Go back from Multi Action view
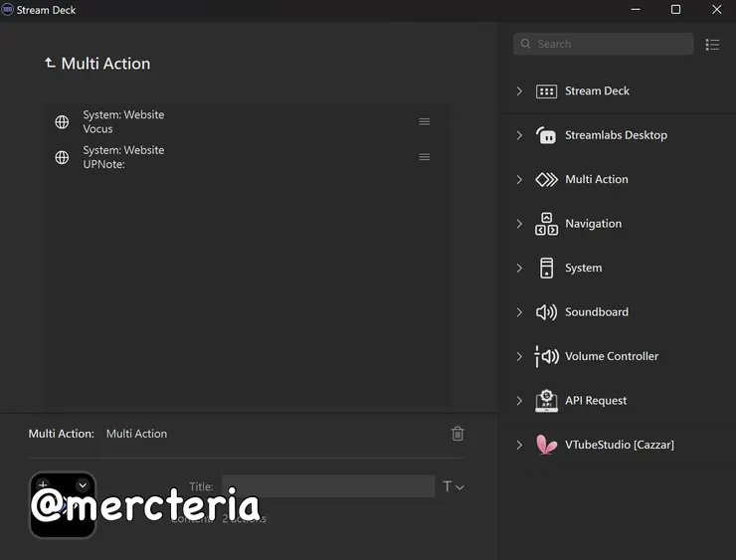Viewport: 736px width, 560px height. click(x=50, y=64)
